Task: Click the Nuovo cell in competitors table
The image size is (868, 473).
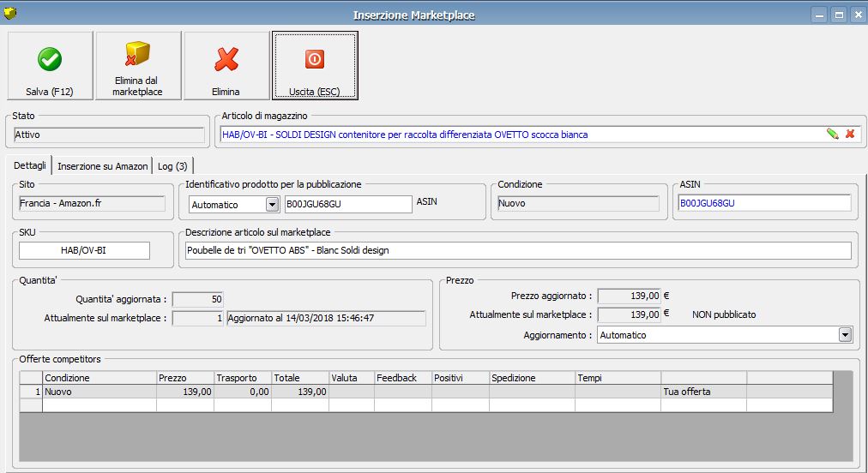Action: pyautogui.click(x=99, y=392)
